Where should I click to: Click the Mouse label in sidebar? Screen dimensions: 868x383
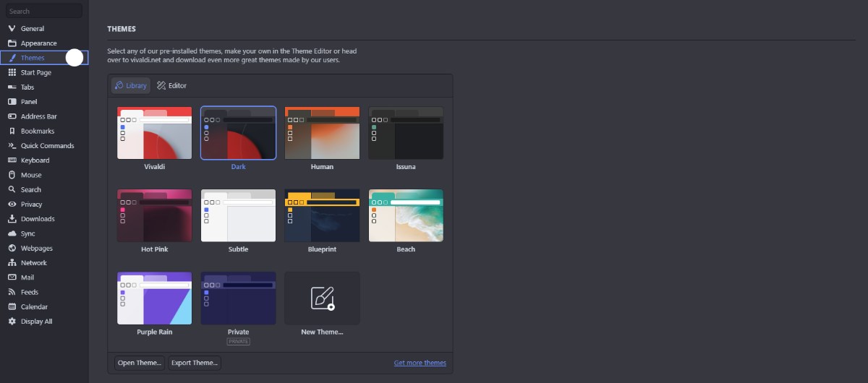tap(31, 175)
